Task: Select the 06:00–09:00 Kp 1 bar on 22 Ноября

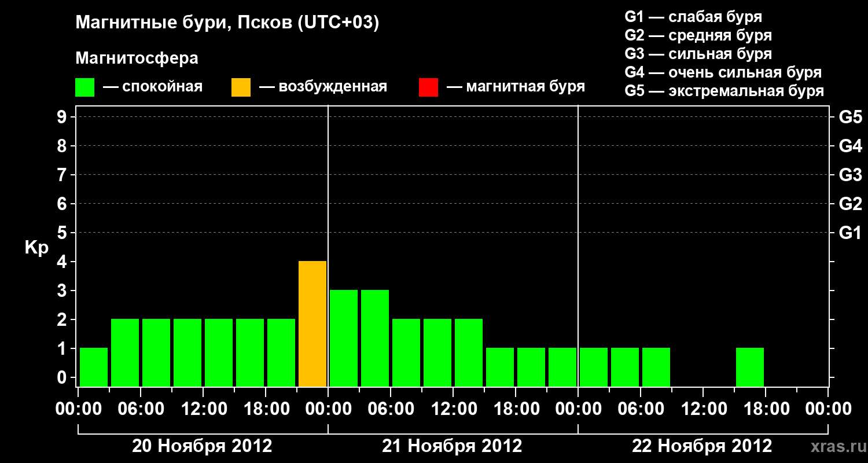Action: [656, 367]
